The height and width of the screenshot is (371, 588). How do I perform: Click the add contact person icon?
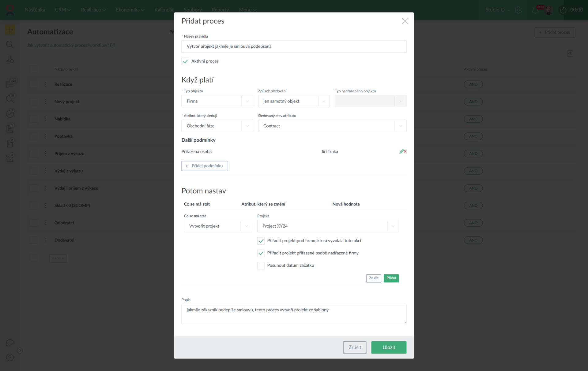tap(10, 59)
